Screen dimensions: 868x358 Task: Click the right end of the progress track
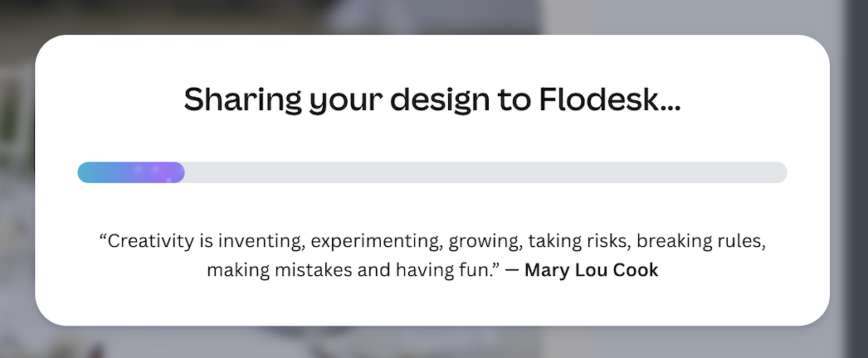[x=778, y=172]
